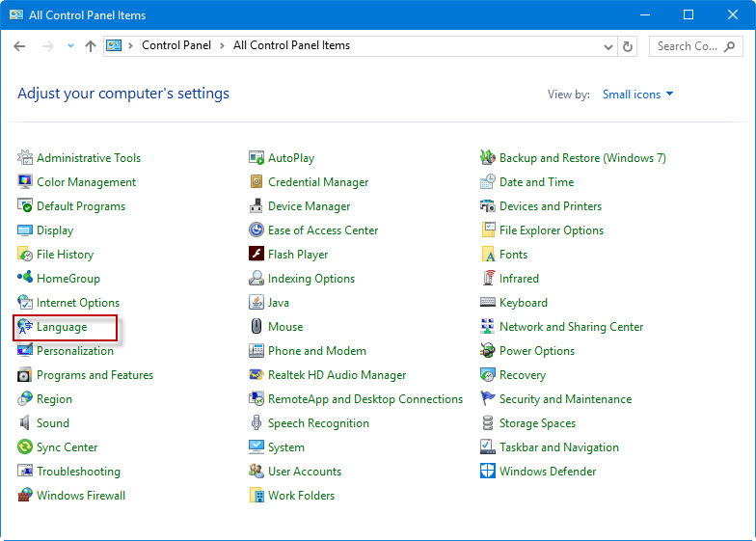Screen dimensions: 756x541
Task: Click the Mouse icon
Action: [256, 326]
